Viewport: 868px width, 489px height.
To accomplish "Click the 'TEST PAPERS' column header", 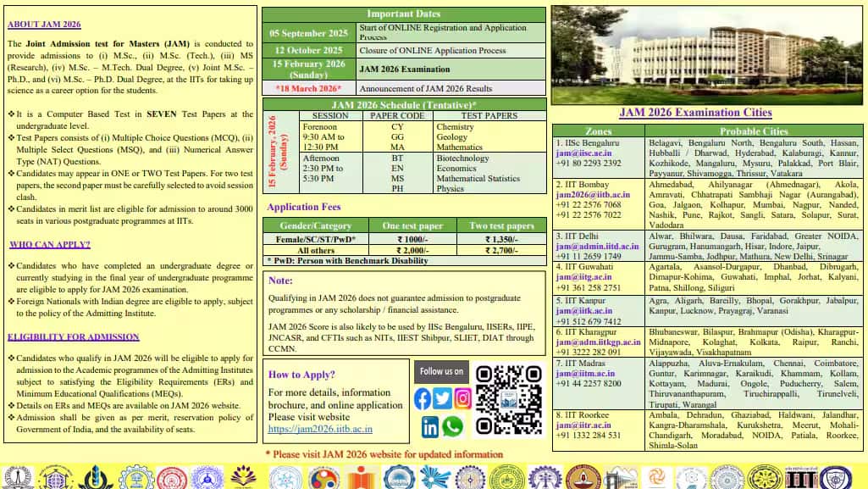I will coord(489,116).
